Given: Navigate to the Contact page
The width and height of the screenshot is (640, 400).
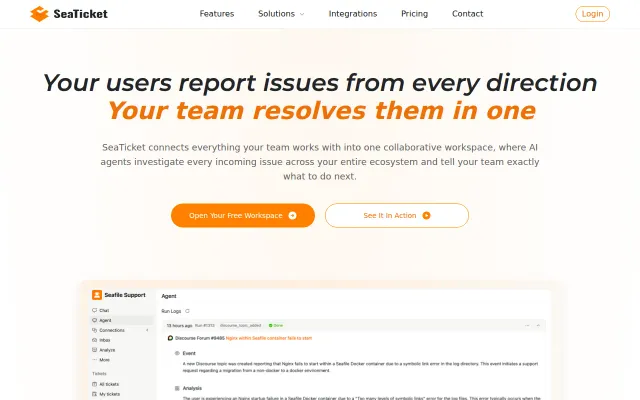Looking at the screenshot, I should pos(467,14).
